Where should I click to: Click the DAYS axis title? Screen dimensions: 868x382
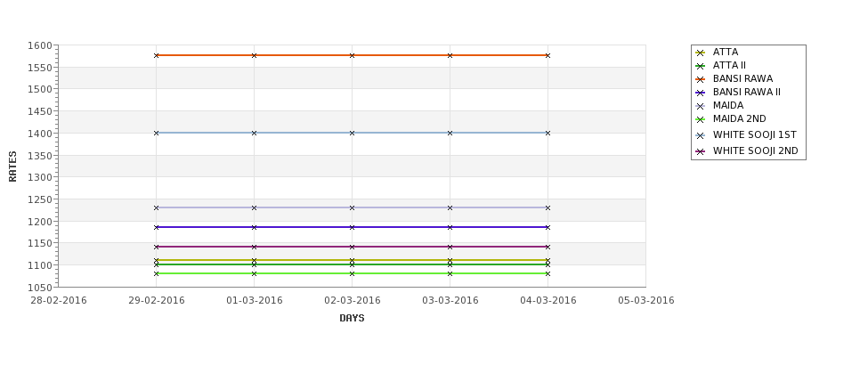[x=352, y=318]
